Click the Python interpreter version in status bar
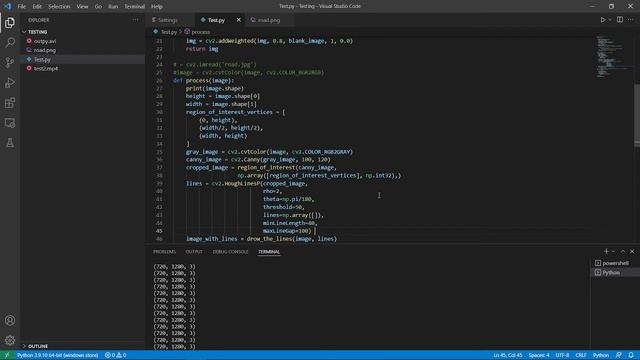640x360 pixels. point(58,355)
